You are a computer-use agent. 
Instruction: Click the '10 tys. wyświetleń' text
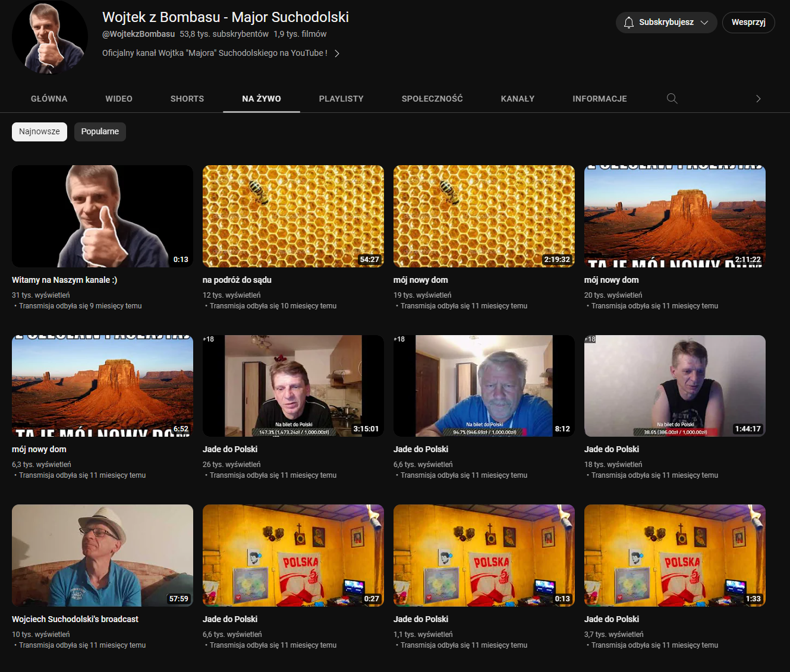41,635
